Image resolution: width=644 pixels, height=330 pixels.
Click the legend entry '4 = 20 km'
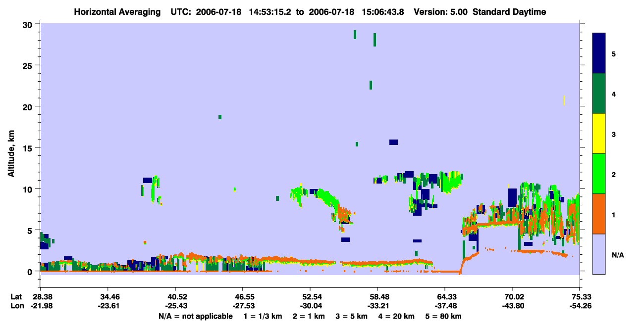coord(397,316)
